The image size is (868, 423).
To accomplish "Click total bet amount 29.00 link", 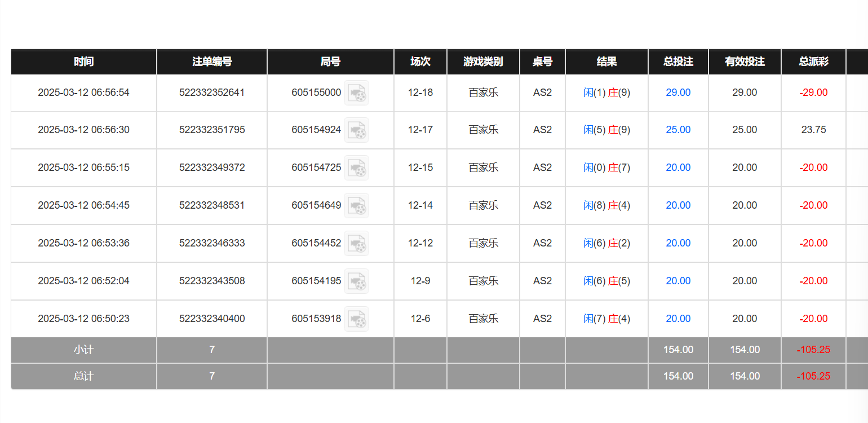I will click(x=678, y=92).
